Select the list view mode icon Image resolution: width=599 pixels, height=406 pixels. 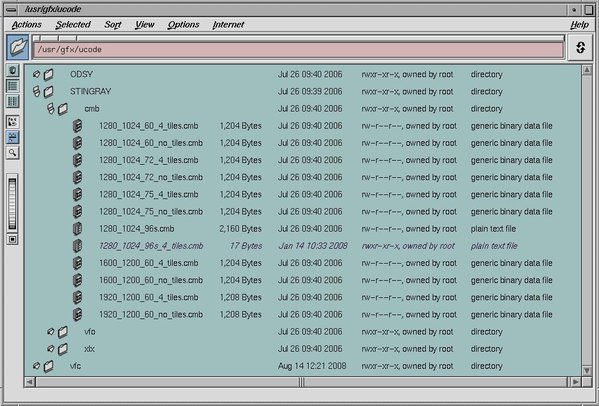[x=13, y=86]
